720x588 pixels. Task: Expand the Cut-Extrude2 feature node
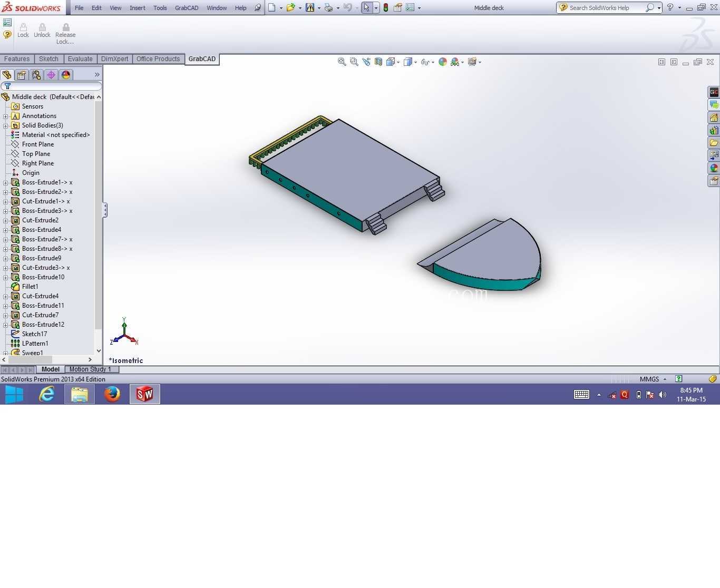point(6,220)
